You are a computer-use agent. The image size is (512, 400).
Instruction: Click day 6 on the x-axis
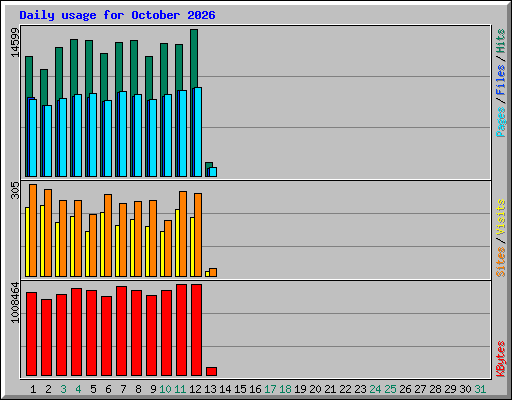[x=108, y=389]
